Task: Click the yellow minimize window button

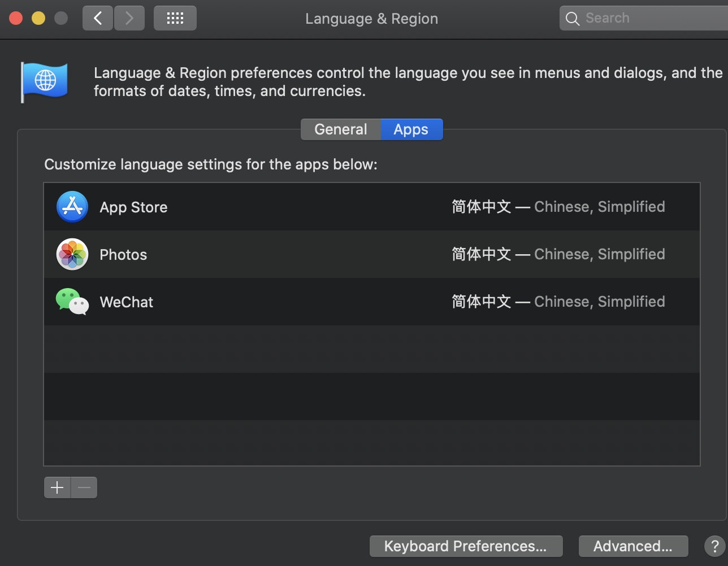Action: (38, 18)
